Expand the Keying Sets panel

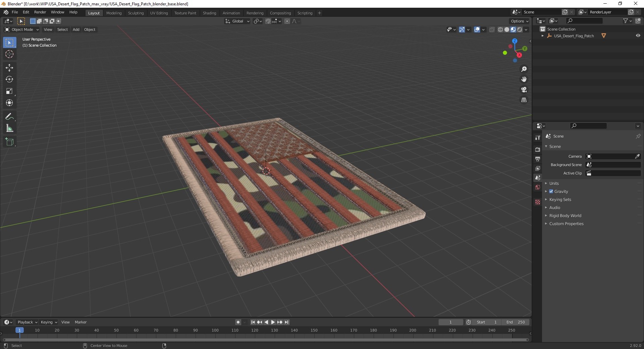[x=560, y=199]
